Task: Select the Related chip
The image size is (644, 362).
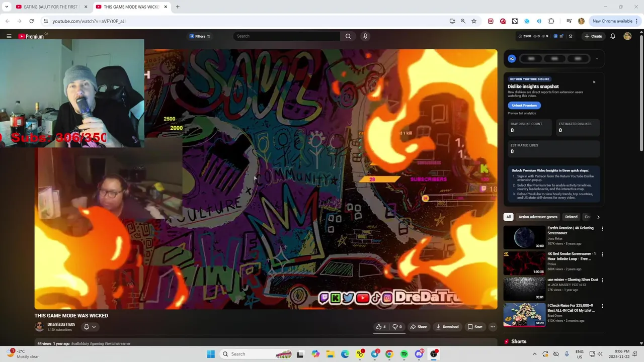Action: [x=571, y=217]
